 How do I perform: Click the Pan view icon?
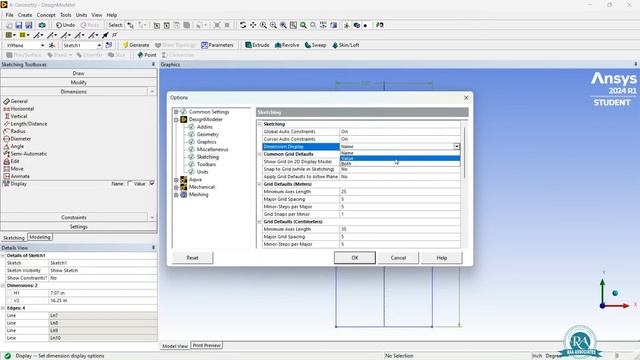coord(253,25)
